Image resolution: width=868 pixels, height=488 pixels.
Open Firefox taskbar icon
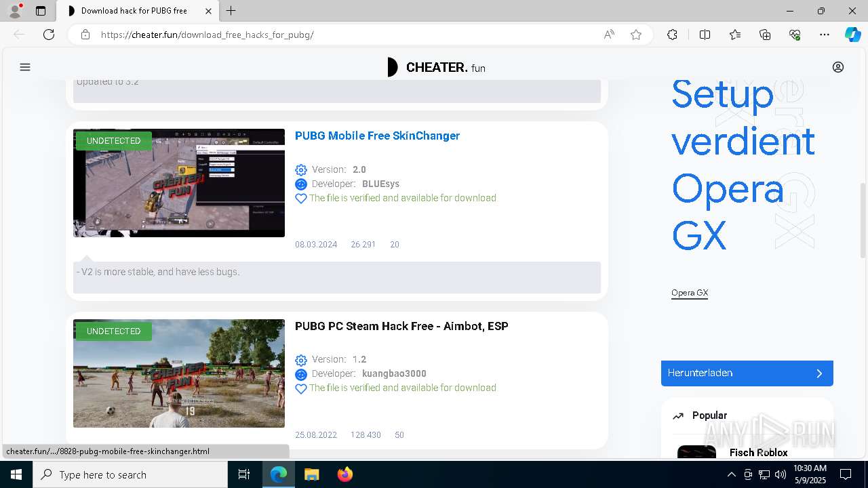(344, 474)
